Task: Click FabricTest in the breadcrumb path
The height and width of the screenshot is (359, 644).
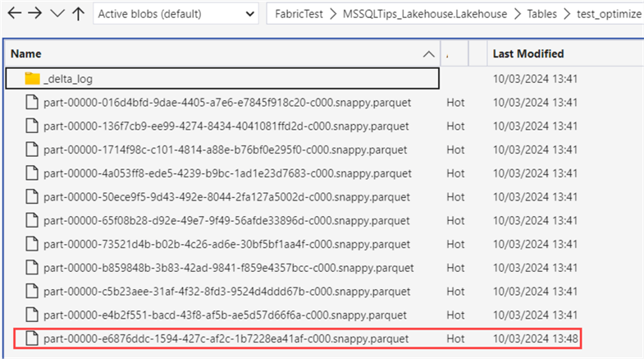Action: pyautogui.click(x=299, y=14)
